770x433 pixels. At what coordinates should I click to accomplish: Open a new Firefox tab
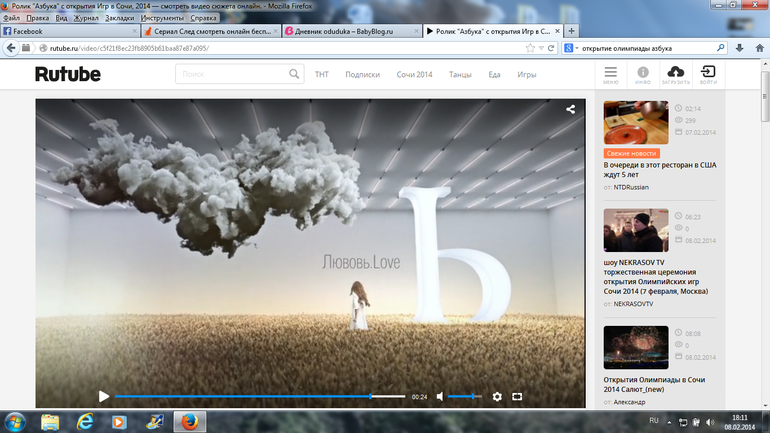click(x=571, y=31)
